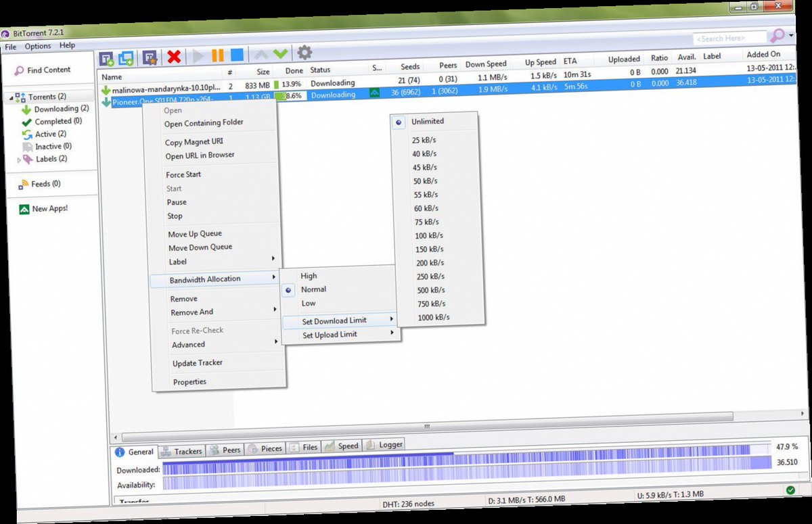Open the Options menu
Image resolution: width=812 pixels, height=524 pixels.
[38, 46]
